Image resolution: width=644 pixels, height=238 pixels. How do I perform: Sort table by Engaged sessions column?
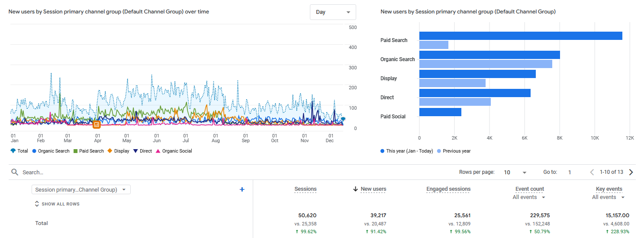tap(448, 189)
